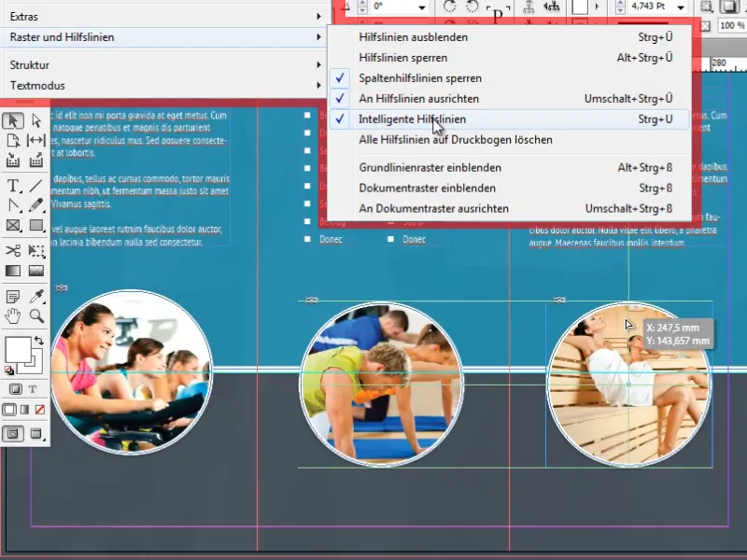Image resolution: width=747 pixels, height=560 pixels.
Task: Choose An Dokumentraster ausrichten
Action: (510, 208)
